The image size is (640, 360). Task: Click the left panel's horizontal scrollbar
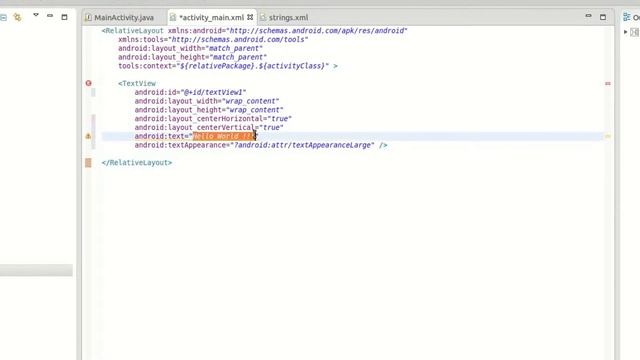coord(36,270)
